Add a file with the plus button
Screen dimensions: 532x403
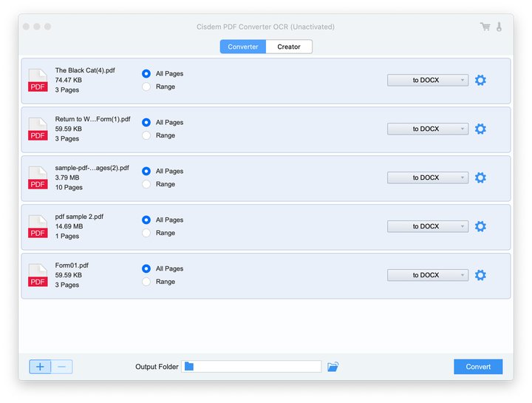[40, 367]
